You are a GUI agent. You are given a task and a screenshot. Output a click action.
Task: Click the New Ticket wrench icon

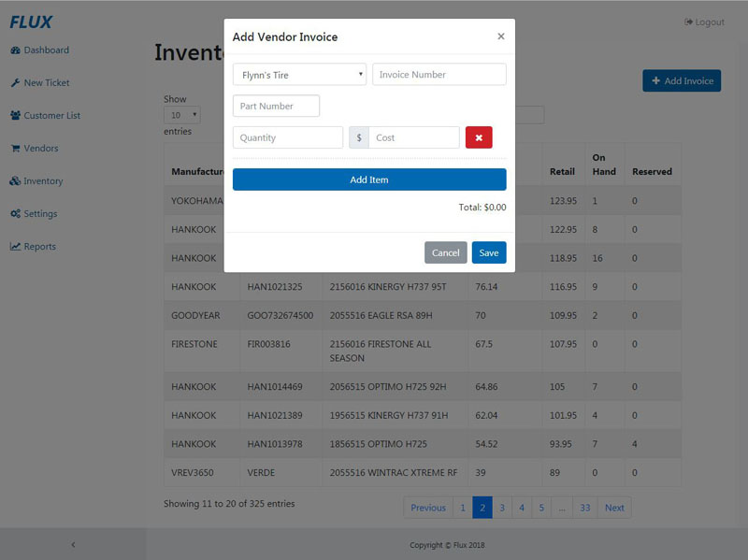click(16, 83)
